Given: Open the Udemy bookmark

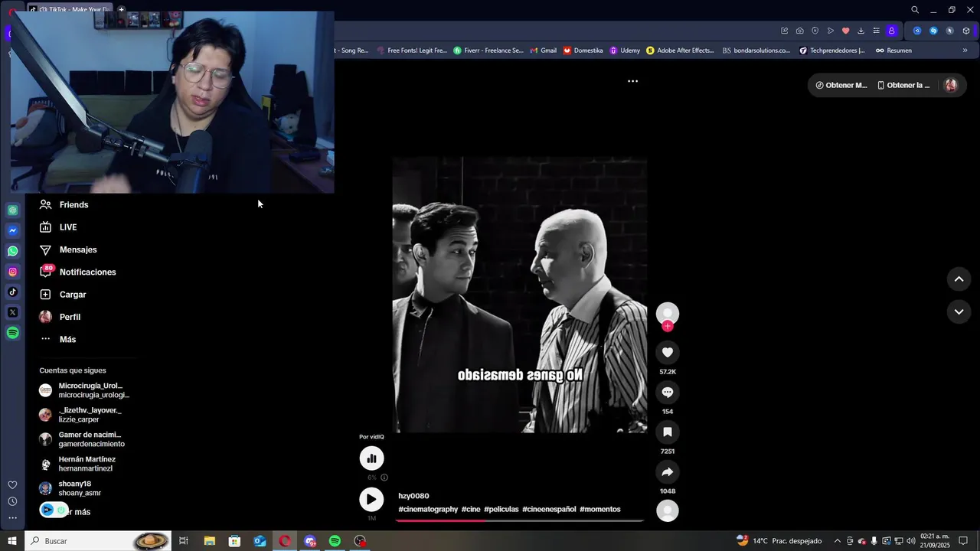Looking at the screenshot, I should [625, 51].
